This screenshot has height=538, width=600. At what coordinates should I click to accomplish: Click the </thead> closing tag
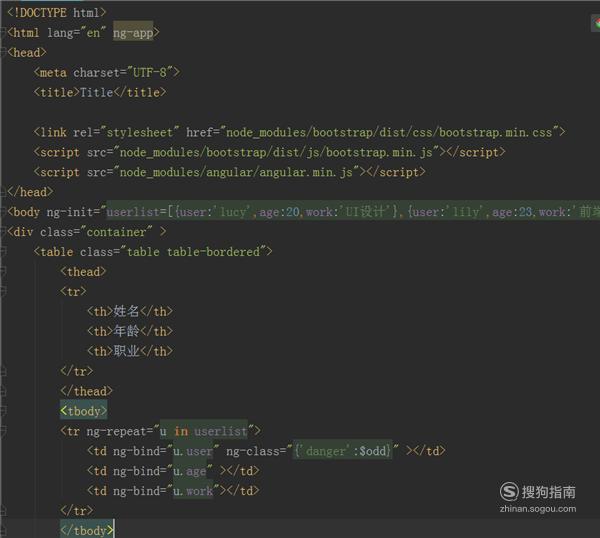86,391
